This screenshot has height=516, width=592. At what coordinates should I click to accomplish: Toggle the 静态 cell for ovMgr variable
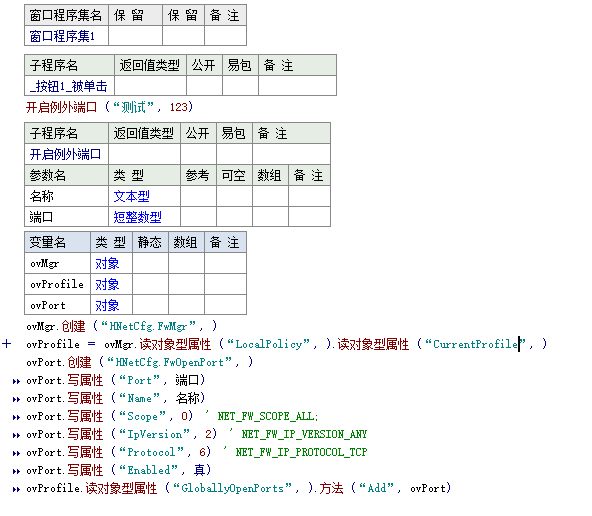[150, 263]
